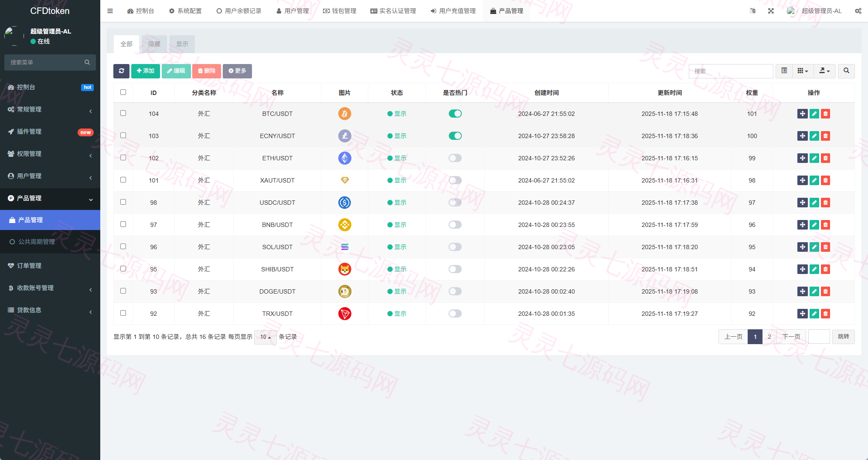The width and height of the screenshot is (868, 460).
Task: Click the BTC/USDT bitcoin coin image
Action: point(345,114)
